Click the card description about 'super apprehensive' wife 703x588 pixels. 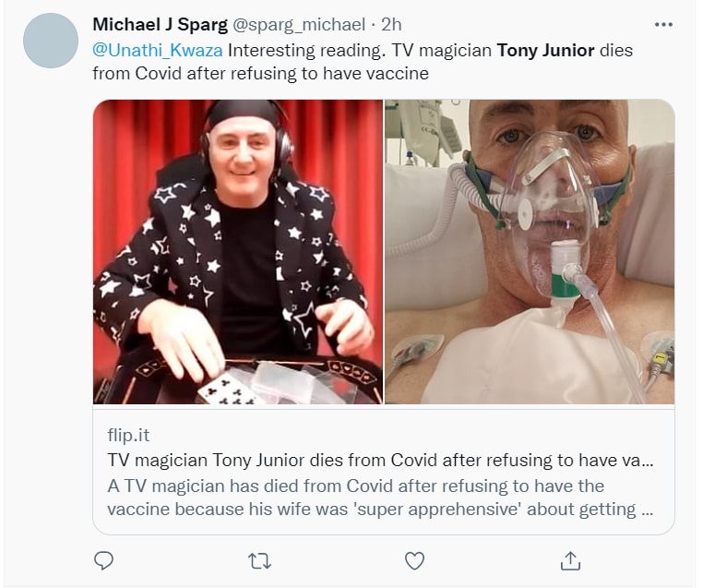pos(380,498)
